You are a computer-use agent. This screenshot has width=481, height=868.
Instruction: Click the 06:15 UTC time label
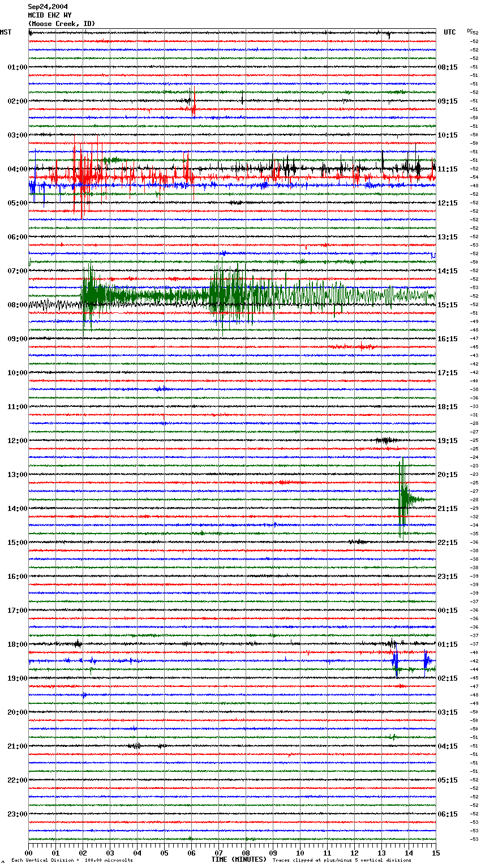pyautogui.click(x=448, y=814)
